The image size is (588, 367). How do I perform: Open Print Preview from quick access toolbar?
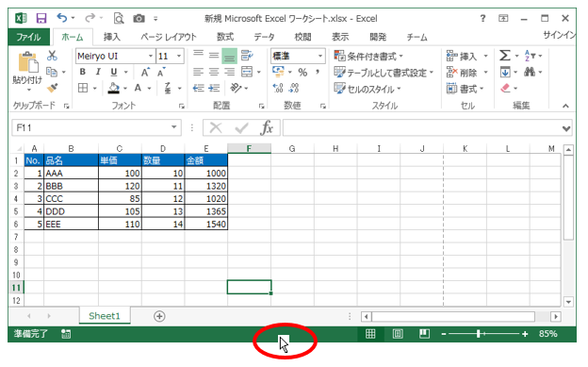pyautogui.click(x=119, y=18)
